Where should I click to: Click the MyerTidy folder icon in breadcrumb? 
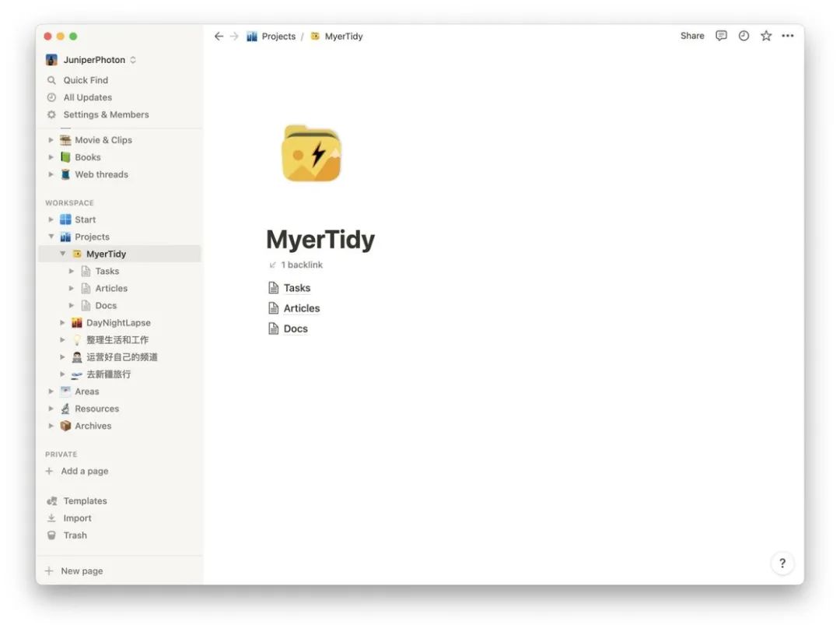(x=315, y=36)
